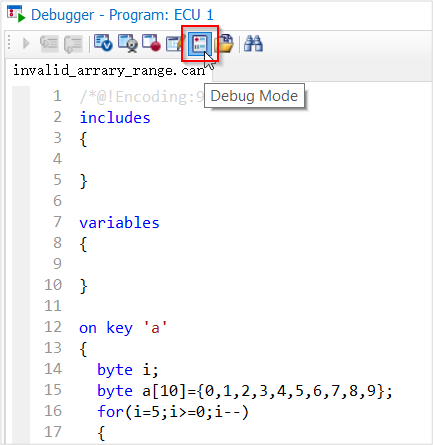Click the second step icon with down arrow

pyautogui.click(x=73, y=44)
